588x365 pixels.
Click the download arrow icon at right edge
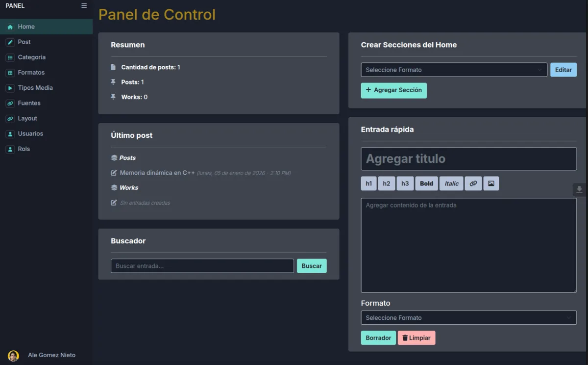pyautogui.click(x=579, y=189)
